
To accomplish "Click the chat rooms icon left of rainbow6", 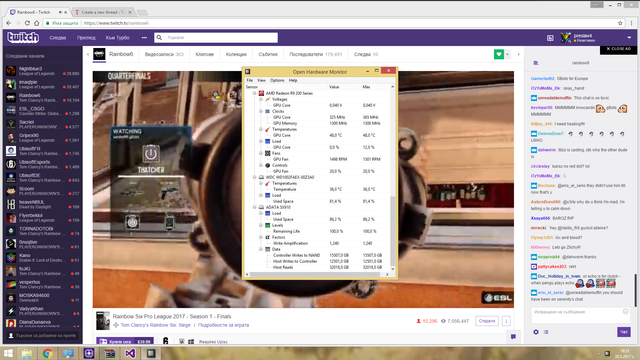I will (536, 63).
